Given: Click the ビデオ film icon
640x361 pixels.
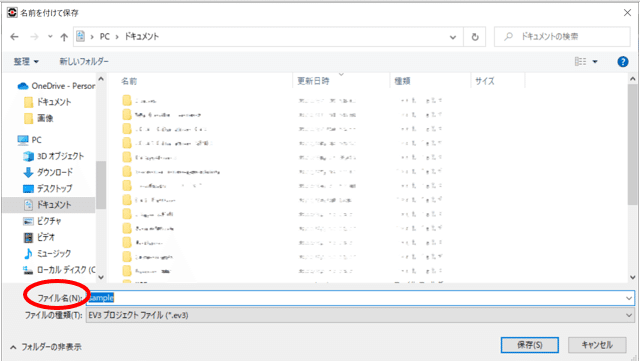Looking at the screenshot, I should (x=28, y=237).
